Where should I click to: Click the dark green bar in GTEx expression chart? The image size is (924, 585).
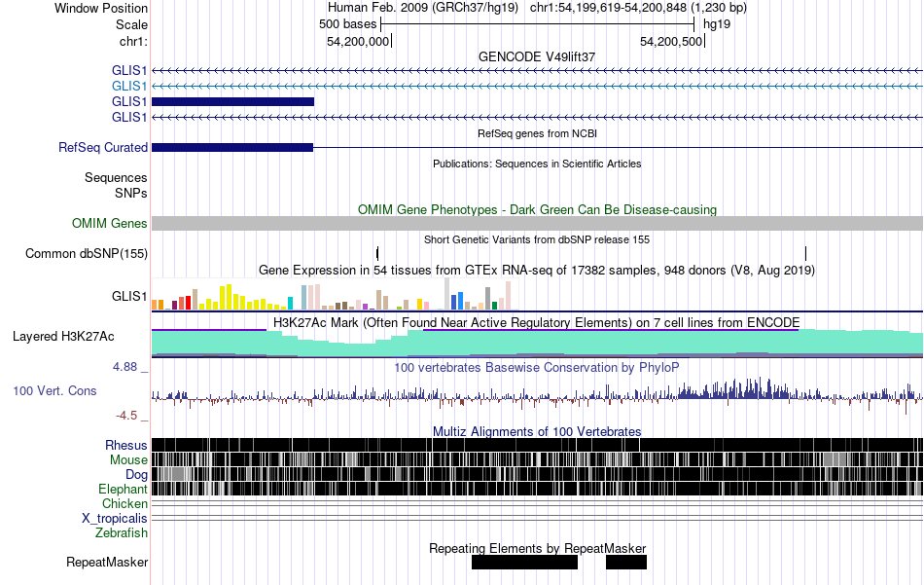coord(494,306)
